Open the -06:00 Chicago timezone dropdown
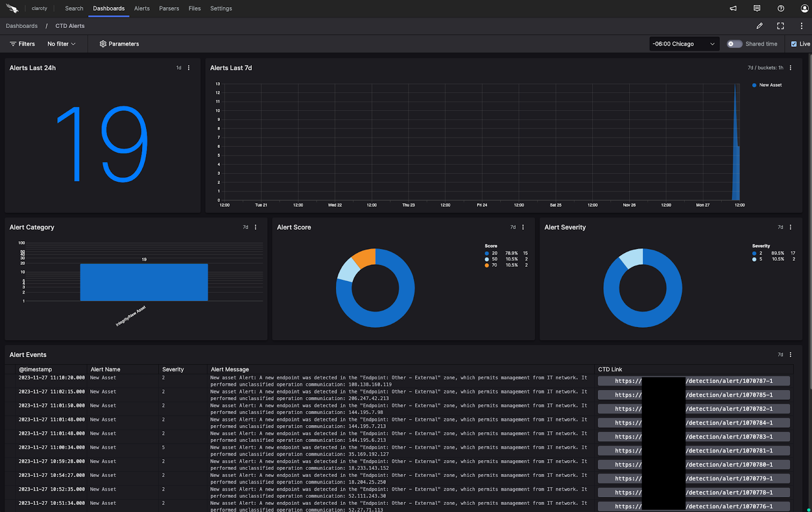812x512 pixels. (x=684, y=44)
